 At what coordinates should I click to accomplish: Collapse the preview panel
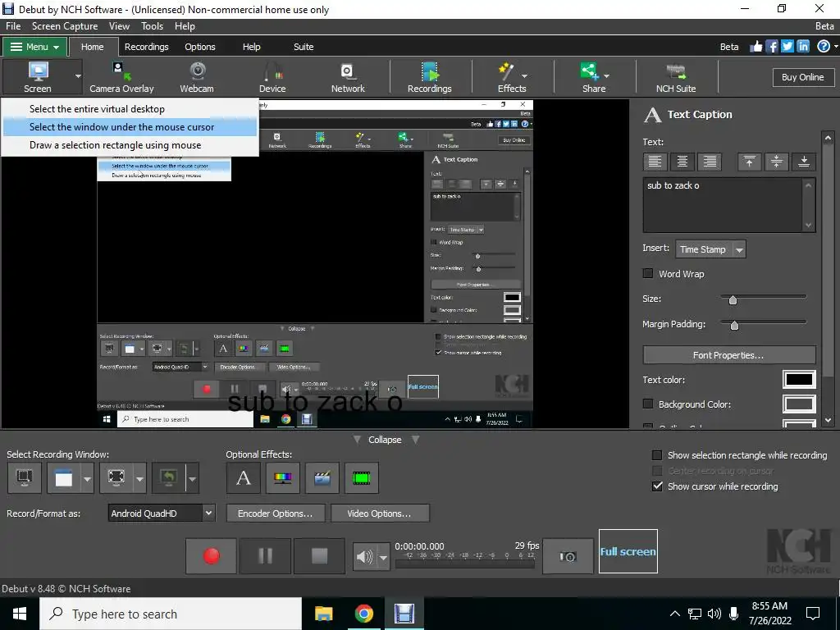tap(385, 440)
